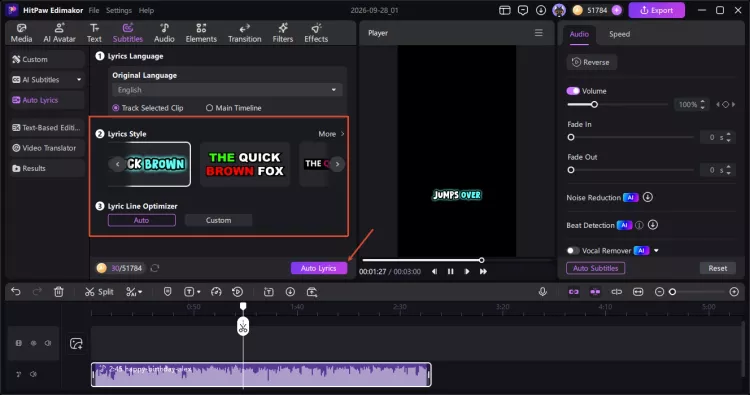This screenshot has height=395, width=750.
Task: Open the AI Avatar tool
Action: pyautogui.click(x=59, y=33)
